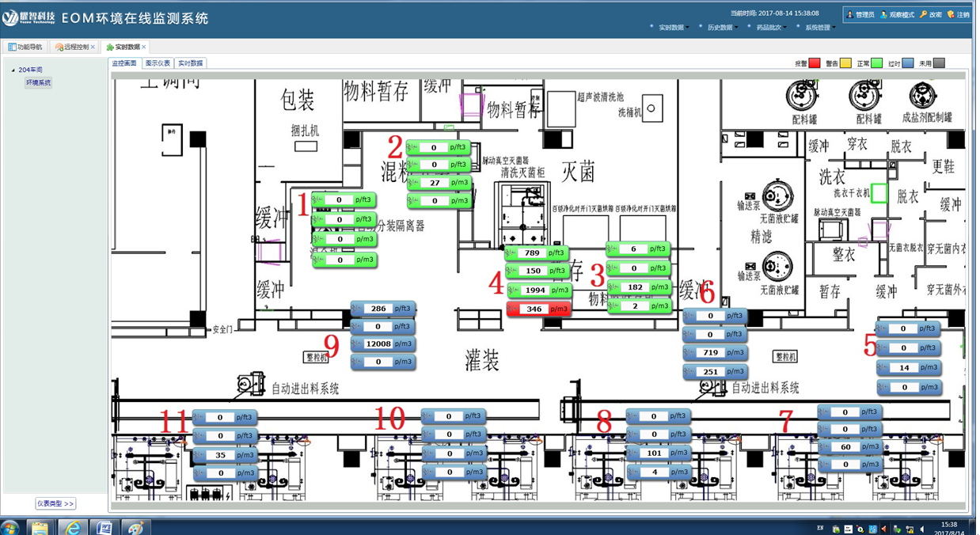Open the 系统管理 system management dropdown
Screen dimensions: 980x535
pyautogui.click(x=819, y=27)
